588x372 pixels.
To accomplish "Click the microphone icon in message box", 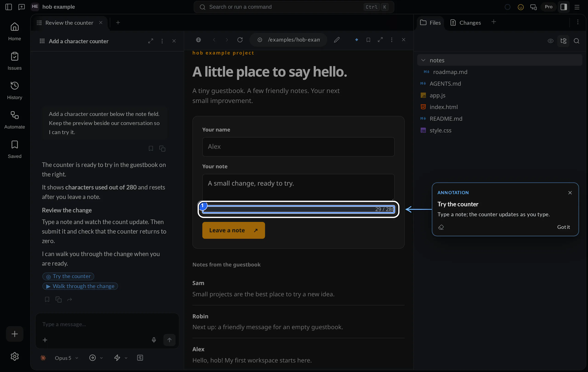I will pos(154,340).
